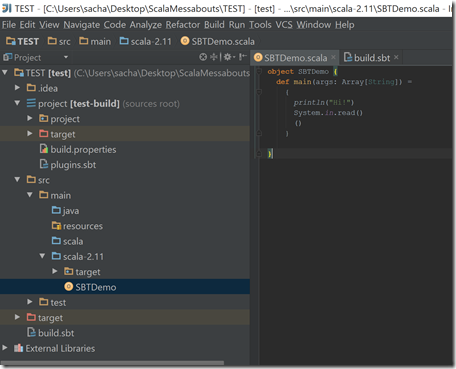Click the plugins.sbt file icon

(44, 164)
